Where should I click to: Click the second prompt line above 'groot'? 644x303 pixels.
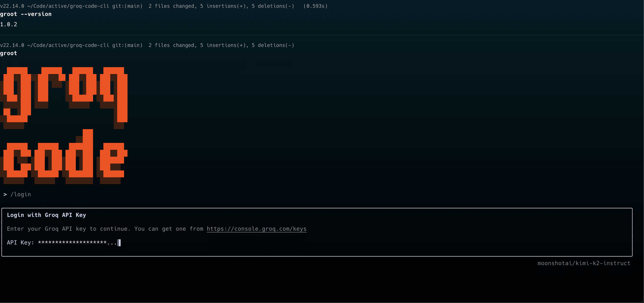pyautogui.click(x=147, y=45)
